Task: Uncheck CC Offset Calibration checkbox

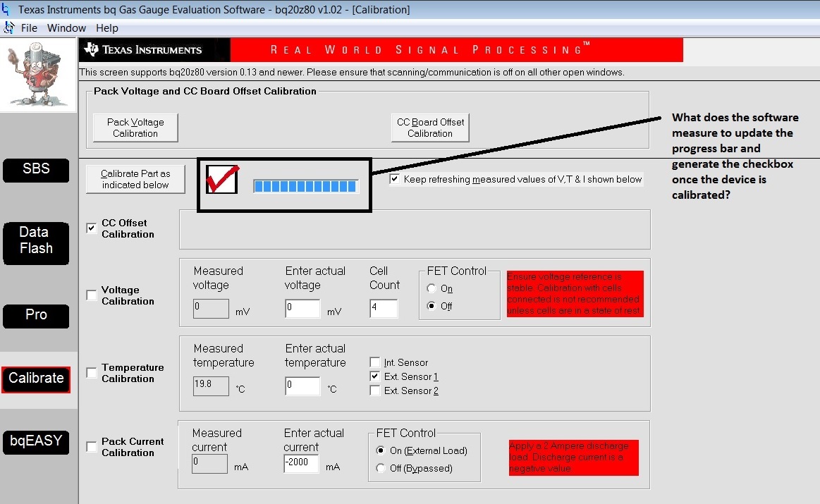Action: [x=92, y=228]
